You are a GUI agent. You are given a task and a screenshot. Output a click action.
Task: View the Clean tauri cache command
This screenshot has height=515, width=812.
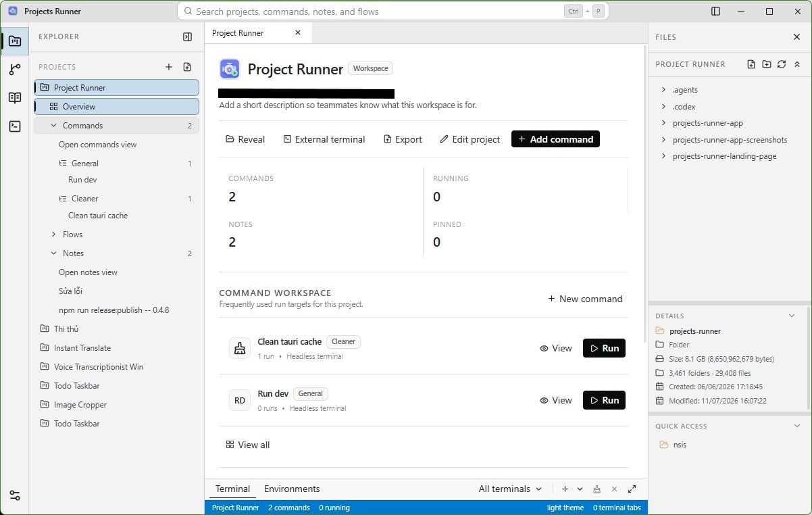click(556, 349)
